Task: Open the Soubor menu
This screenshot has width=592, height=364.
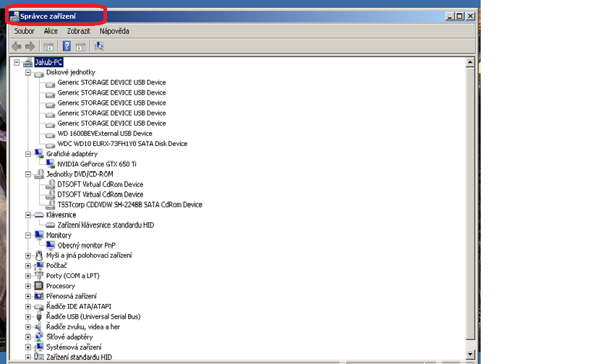Action: point(24,31)
